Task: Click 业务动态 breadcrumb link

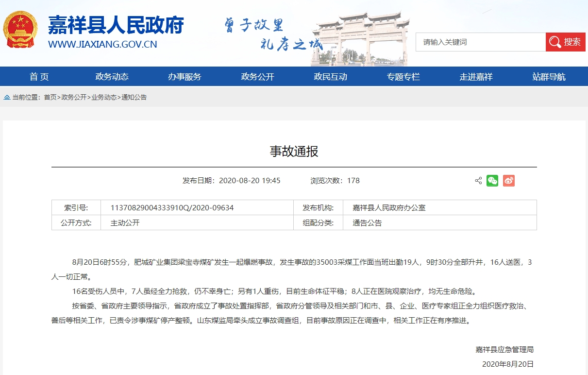Action: pos(104,97)
